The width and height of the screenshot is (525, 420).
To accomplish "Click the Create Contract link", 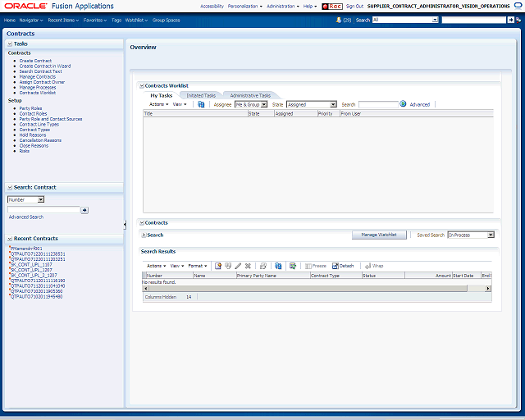I will (x=35, y=61).
